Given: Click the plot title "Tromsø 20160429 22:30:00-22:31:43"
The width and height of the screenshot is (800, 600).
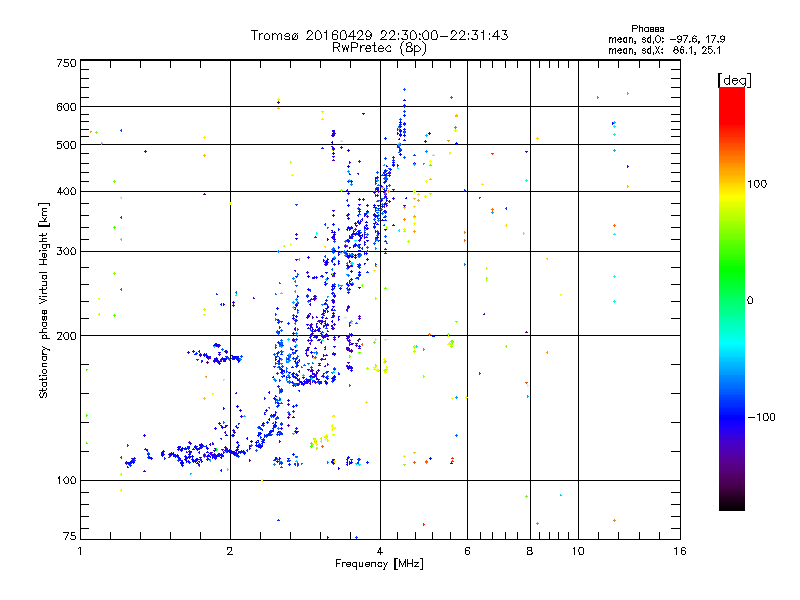Looking at the screenshot, I should click(x=379, y=35).
